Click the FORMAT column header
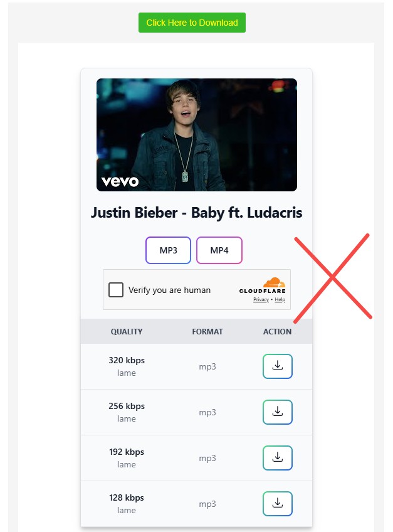 207,332
